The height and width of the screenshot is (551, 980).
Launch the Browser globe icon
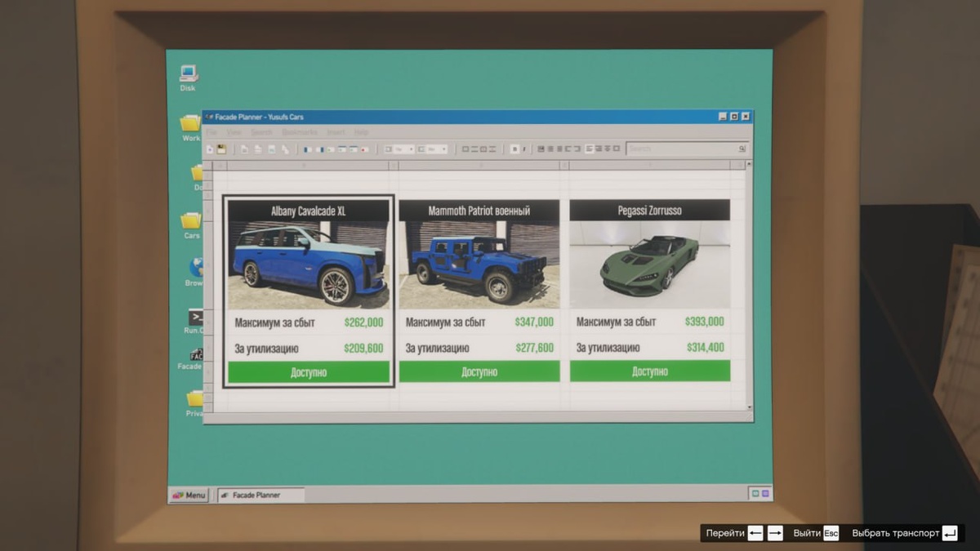195,273
